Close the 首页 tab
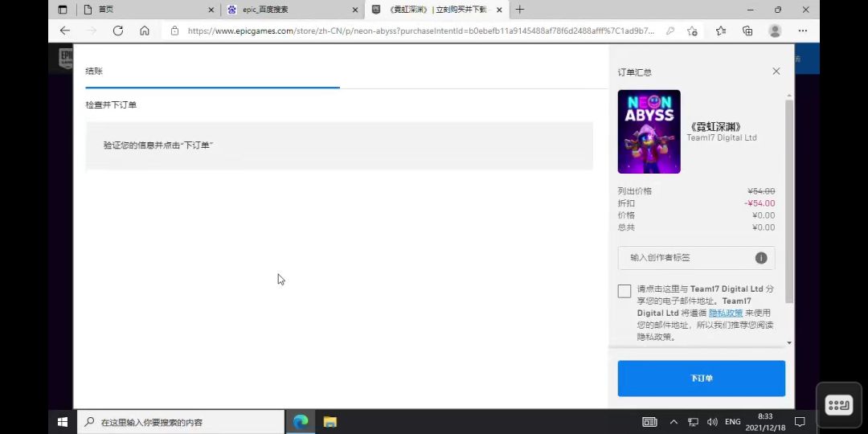 coord(211,10)
